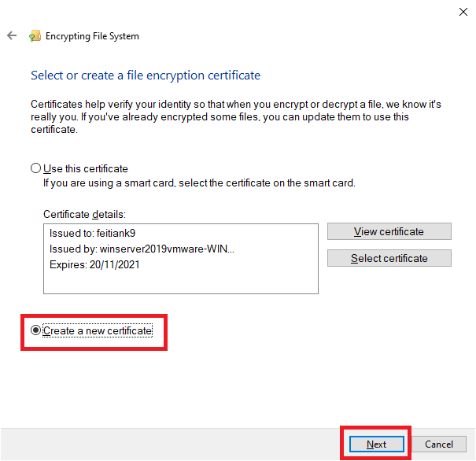Click the 'Use this certificate' label text
This screenshot has width=476, height=461.
86,168
